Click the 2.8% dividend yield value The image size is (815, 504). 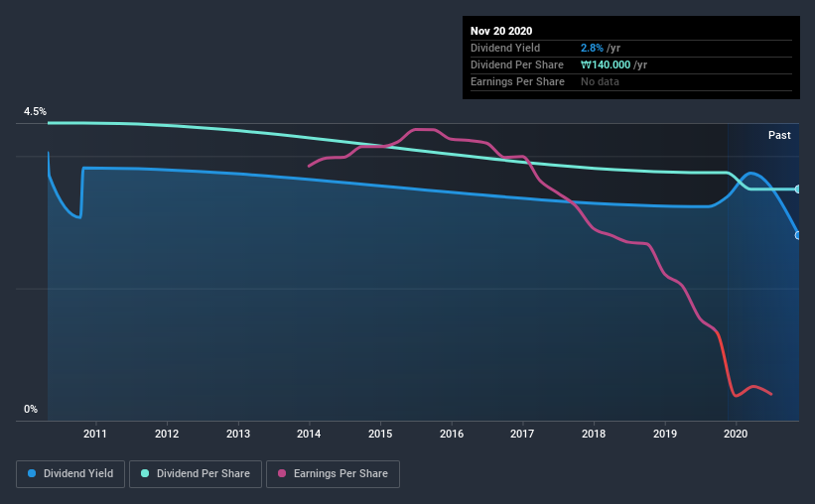[592, 48]
